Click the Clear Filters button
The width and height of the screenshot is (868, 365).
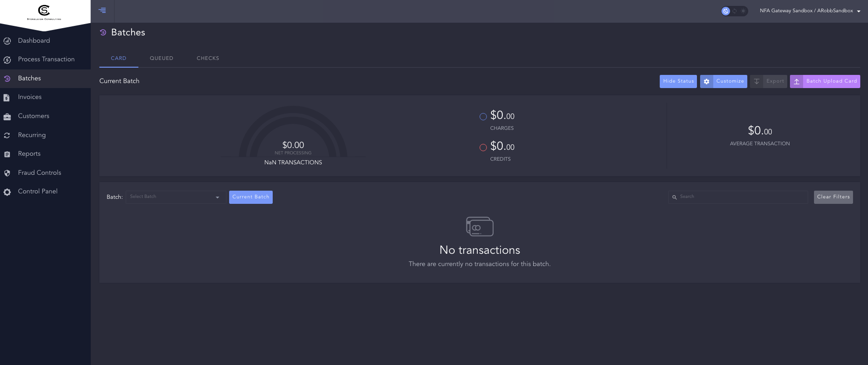pos(834,197)
